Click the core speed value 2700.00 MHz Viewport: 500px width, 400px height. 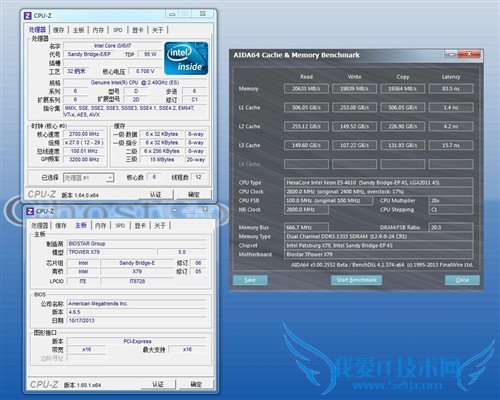[x=84, y=134]
